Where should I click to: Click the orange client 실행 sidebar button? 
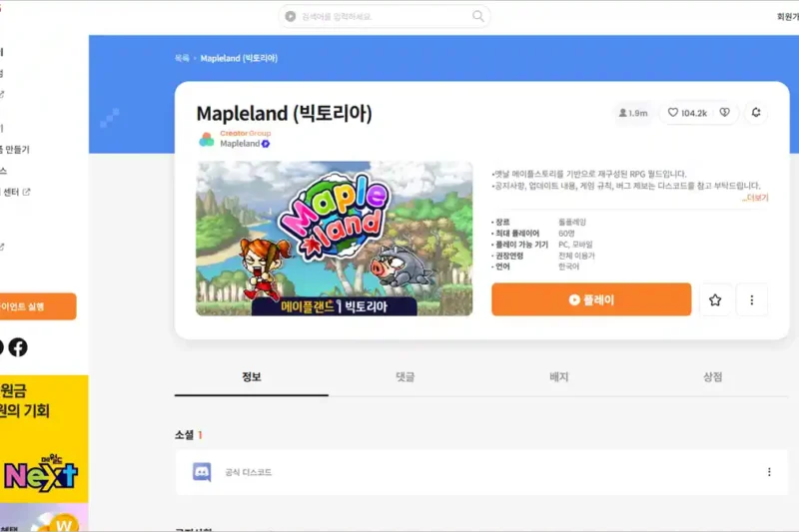(37, 306)
